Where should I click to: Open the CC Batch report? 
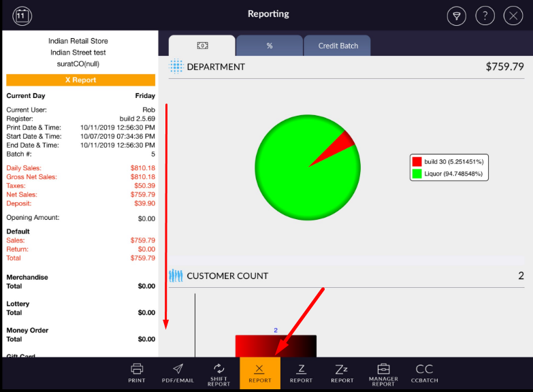pyautogui.click(x=425, y=373)
